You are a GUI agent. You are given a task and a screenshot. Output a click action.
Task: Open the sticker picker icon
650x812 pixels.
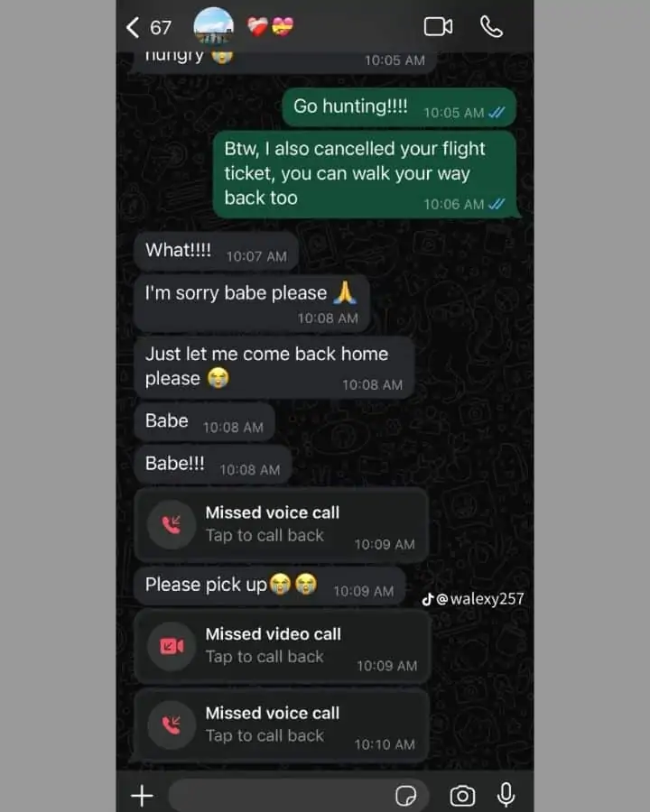(405, 796)
